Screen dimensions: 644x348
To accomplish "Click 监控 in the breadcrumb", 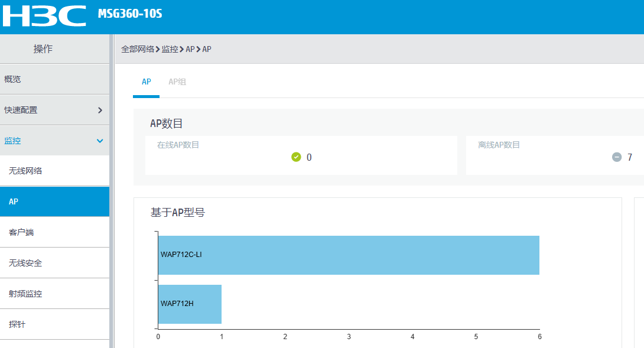I will (x=170, y=49).
